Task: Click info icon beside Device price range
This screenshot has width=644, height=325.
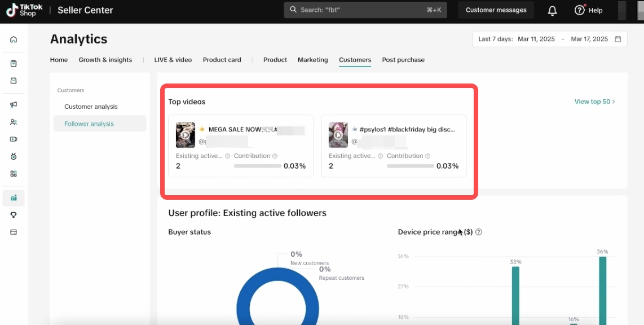Action: (x=479, y=232)
